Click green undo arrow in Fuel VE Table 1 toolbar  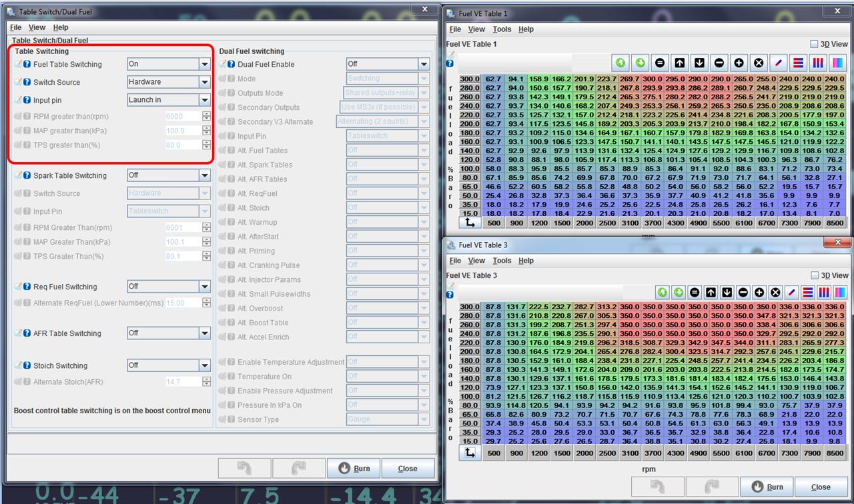click(x=621, y=63)
